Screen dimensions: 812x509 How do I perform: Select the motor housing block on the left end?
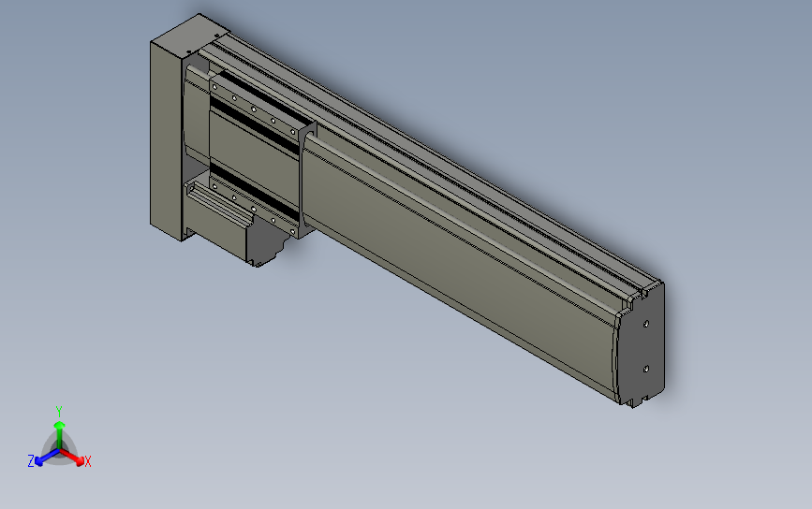(166, 139)
